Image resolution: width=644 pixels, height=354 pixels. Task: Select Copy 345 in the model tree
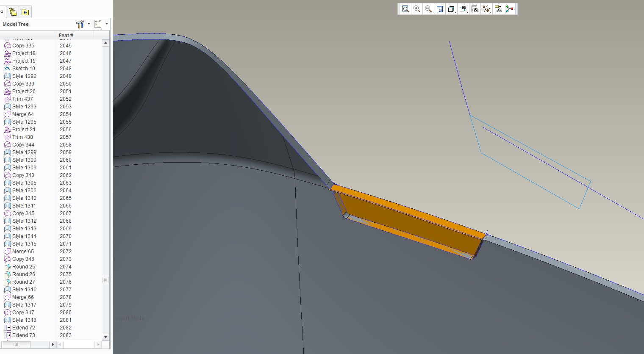pyautogui.click(x=23, y=213)
